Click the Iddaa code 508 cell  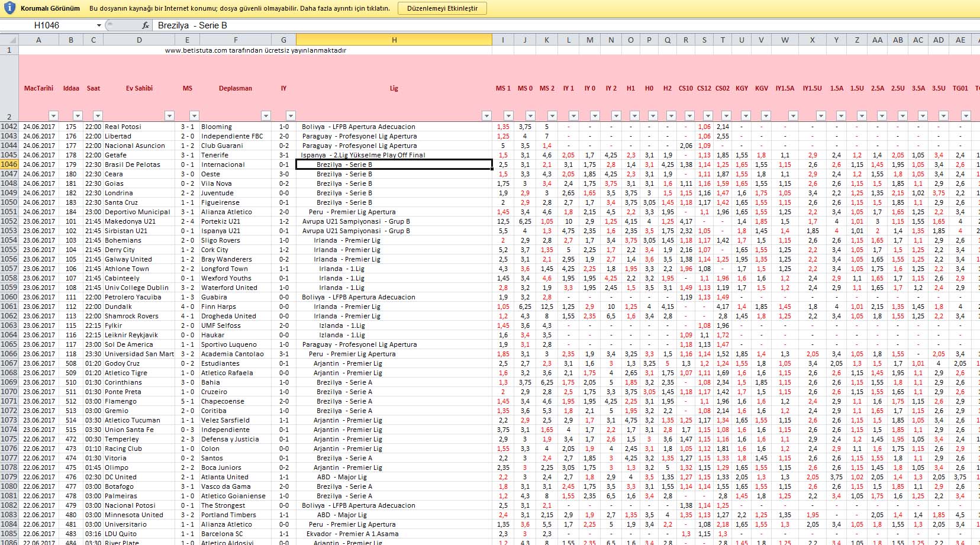coord(71,363)
